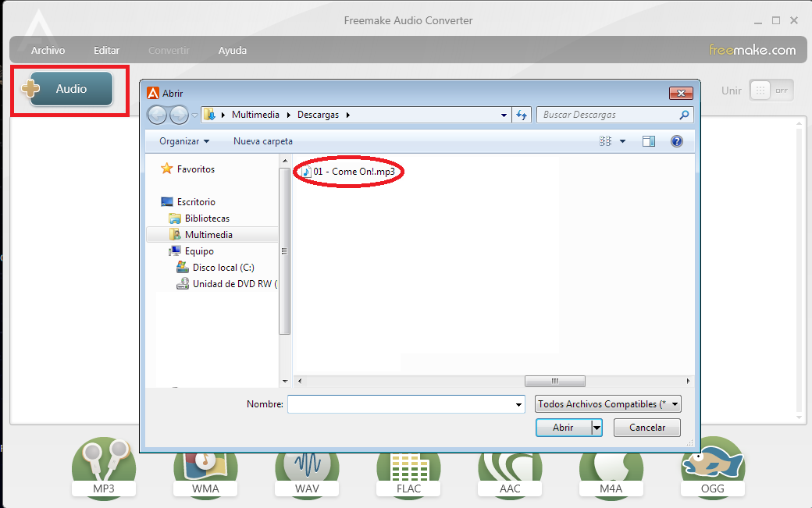Click Multimedia in the address path
This screenshot has height=508, width=812.
pos(255,115)
